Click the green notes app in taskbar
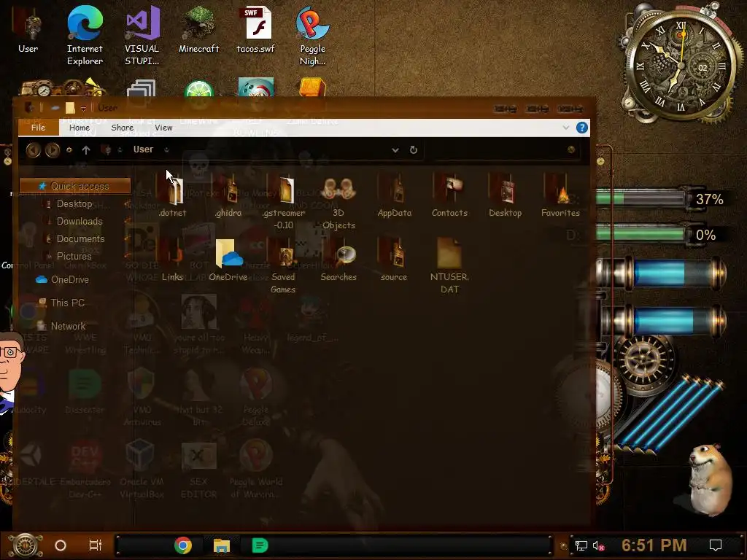The height and width of the screenshot is (560, 747). 260,545
